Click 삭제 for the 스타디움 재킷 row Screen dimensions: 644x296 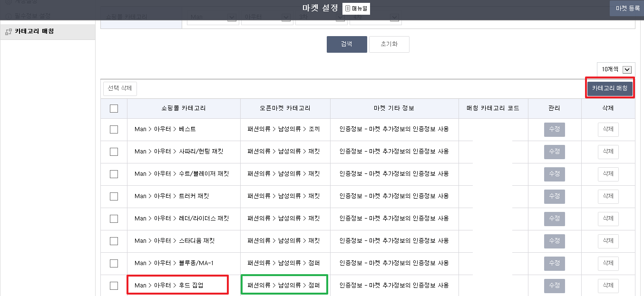(608, 241)
